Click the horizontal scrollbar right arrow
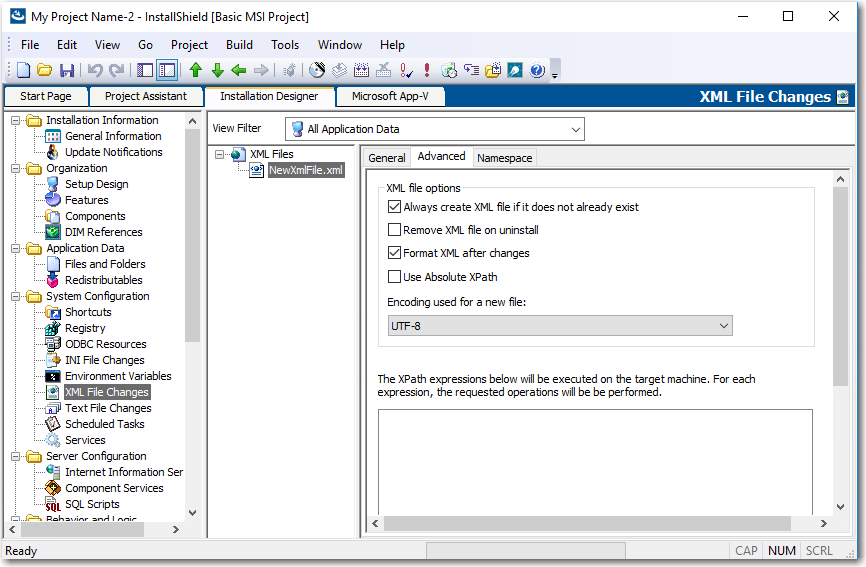Viewport: 866px width, 567px height. click(823, 524)
